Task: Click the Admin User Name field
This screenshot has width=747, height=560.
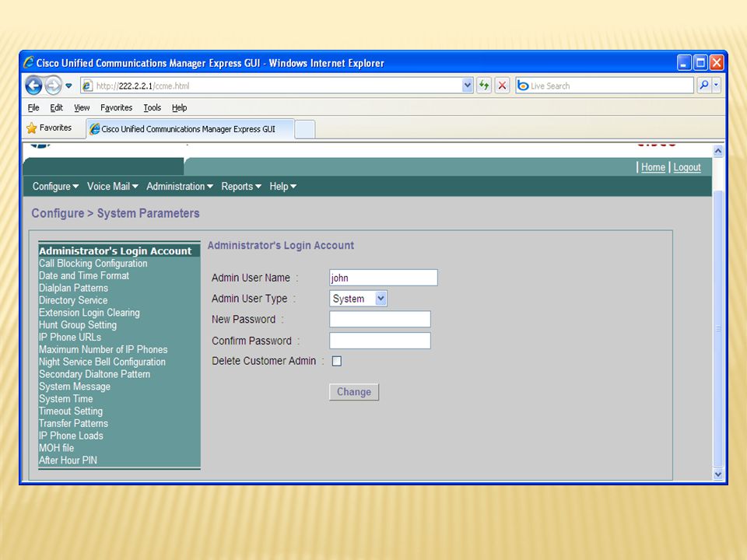Action: pyautogui.click(x=383, y=278)
